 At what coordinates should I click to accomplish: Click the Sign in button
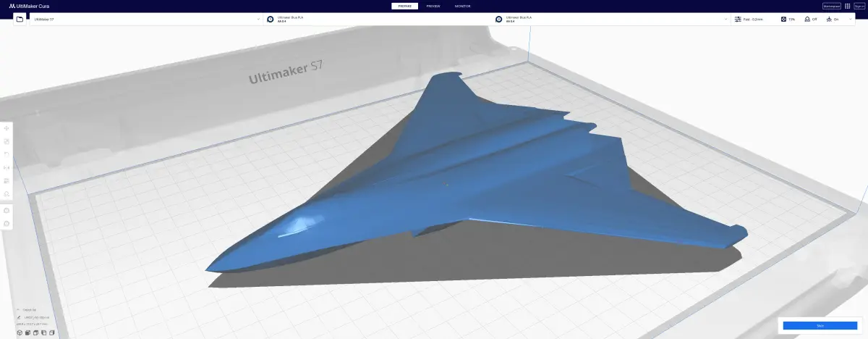pyautogui.click(x=859, y=6)
